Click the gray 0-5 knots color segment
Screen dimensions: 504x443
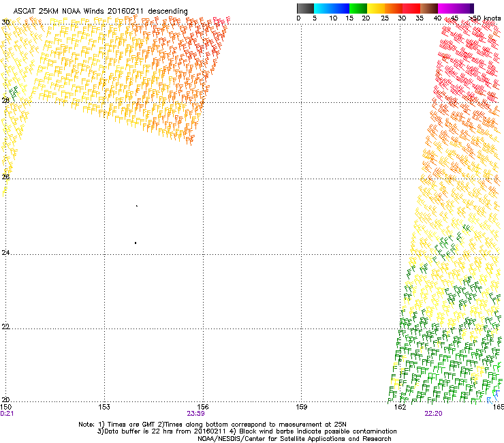(x=305, y=8)
